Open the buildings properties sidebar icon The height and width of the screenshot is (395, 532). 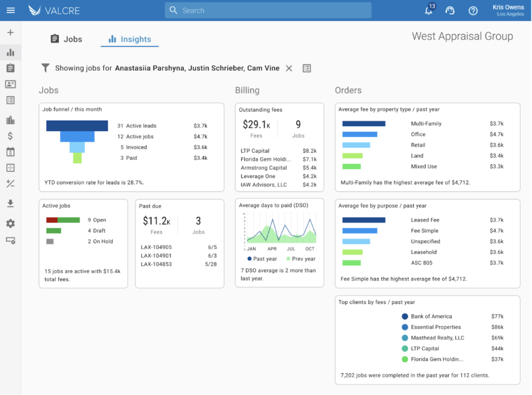(x=10, y=120)
